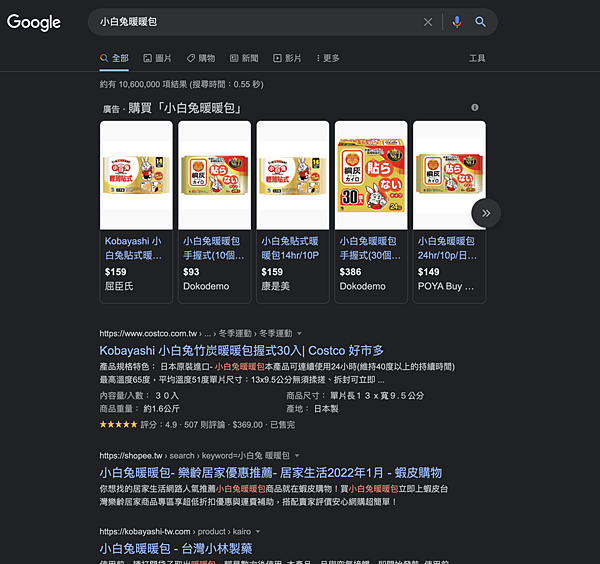Open 小白兔暖暖包 手握式(30個 product link

tap(370, 248)
